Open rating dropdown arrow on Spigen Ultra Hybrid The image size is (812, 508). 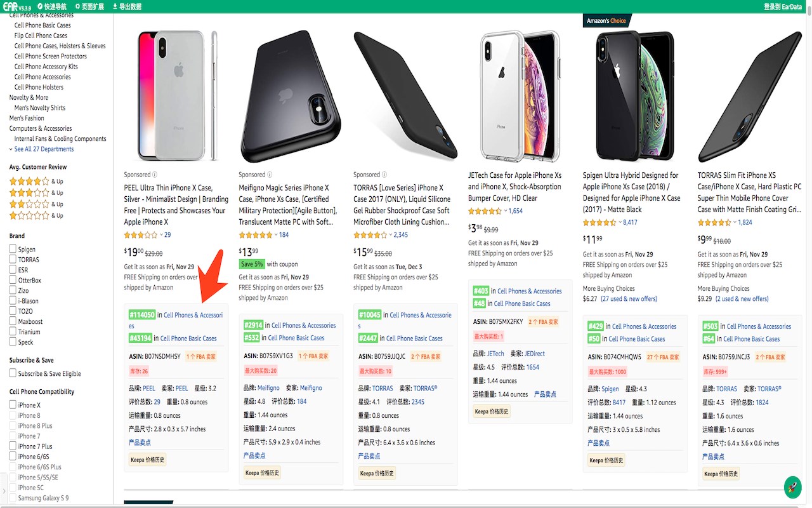coord(620,222)
